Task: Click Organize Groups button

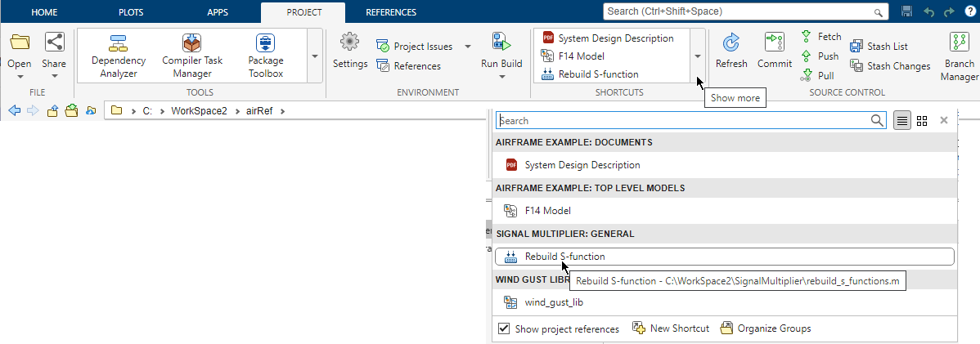Action: (x=766, y=328)
